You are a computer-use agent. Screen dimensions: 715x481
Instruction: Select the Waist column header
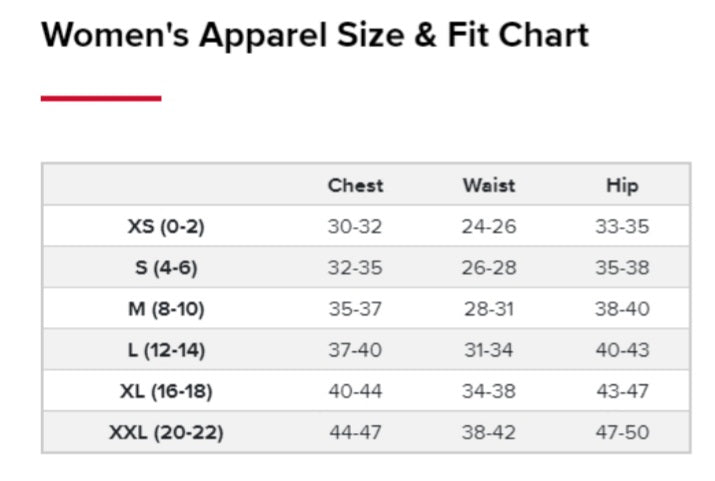tap(489, 185)
